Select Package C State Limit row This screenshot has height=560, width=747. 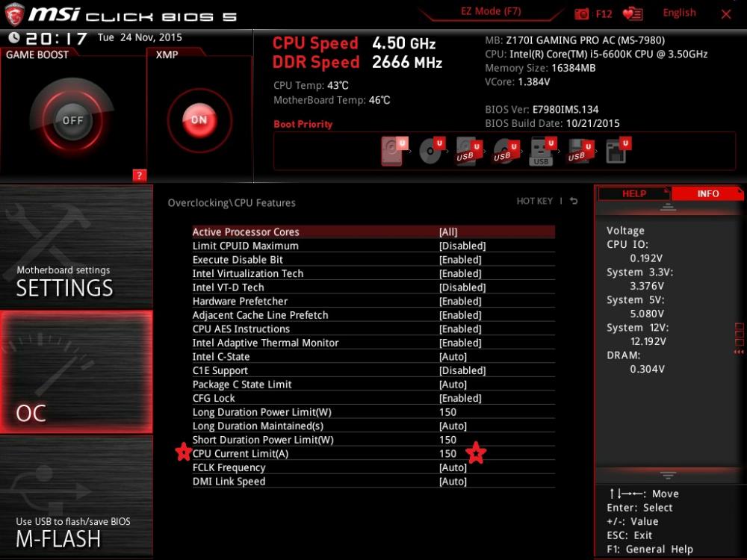(373, 385)
